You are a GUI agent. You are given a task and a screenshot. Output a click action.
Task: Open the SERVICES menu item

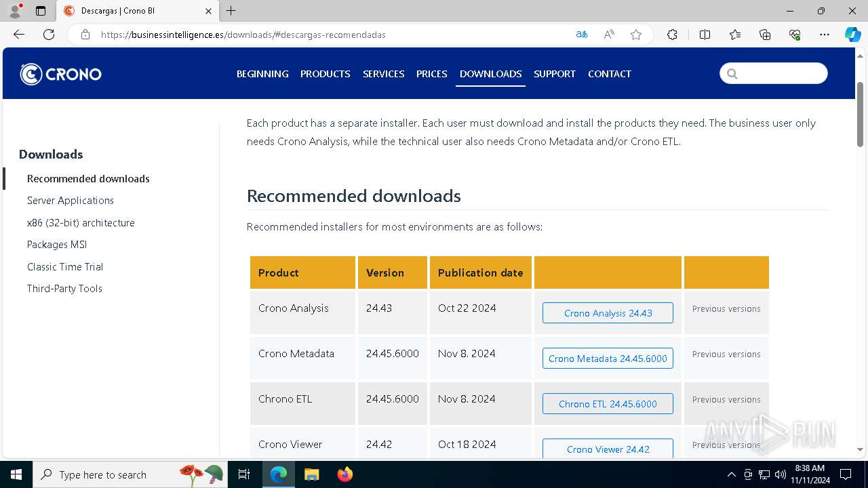(x=384, y=74)
